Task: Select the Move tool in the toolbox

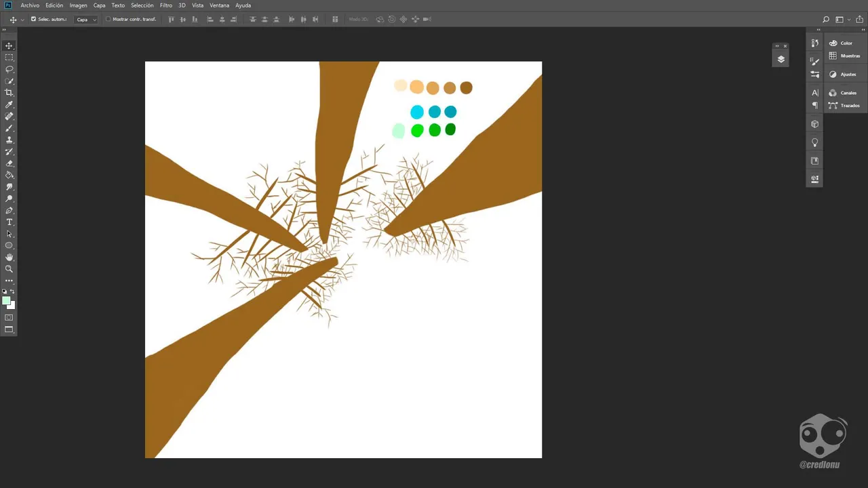Action: click(x=9, y=46)
